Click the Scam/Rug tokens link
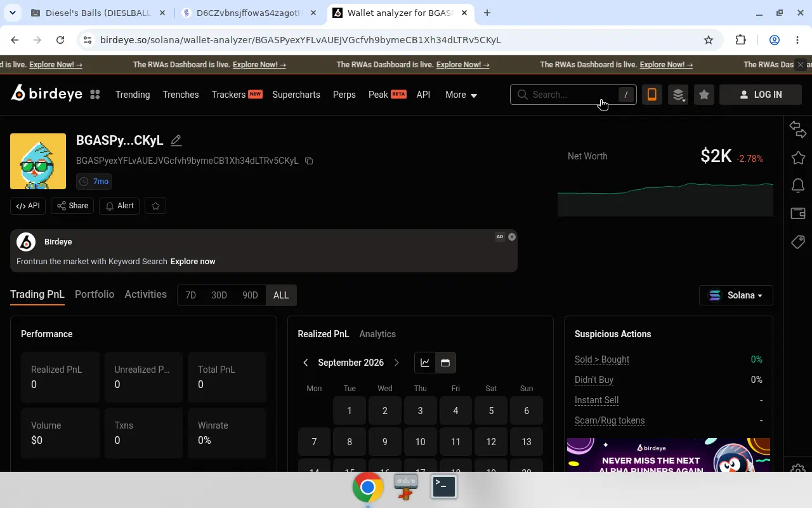 610,420
